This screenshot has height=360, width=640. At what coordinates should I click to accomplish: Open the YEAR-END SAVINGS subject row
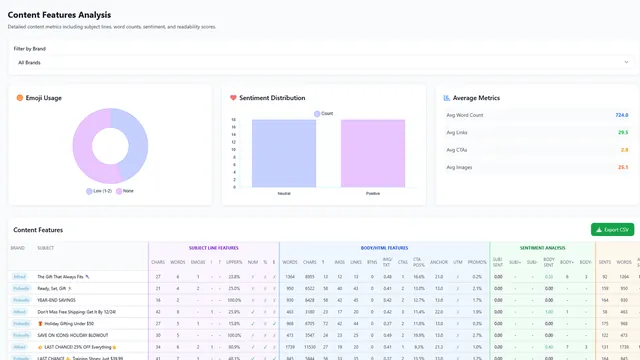point(56,300)
